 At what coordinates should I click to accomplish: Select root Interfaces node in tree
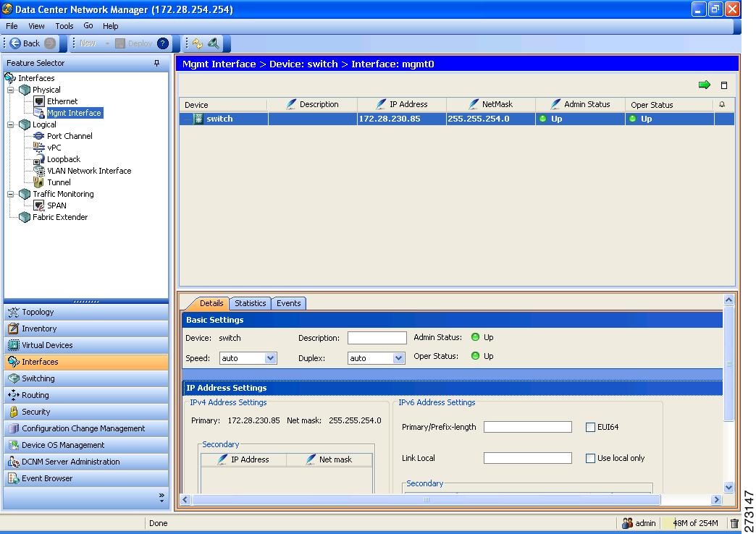click(x=36, y=78)
